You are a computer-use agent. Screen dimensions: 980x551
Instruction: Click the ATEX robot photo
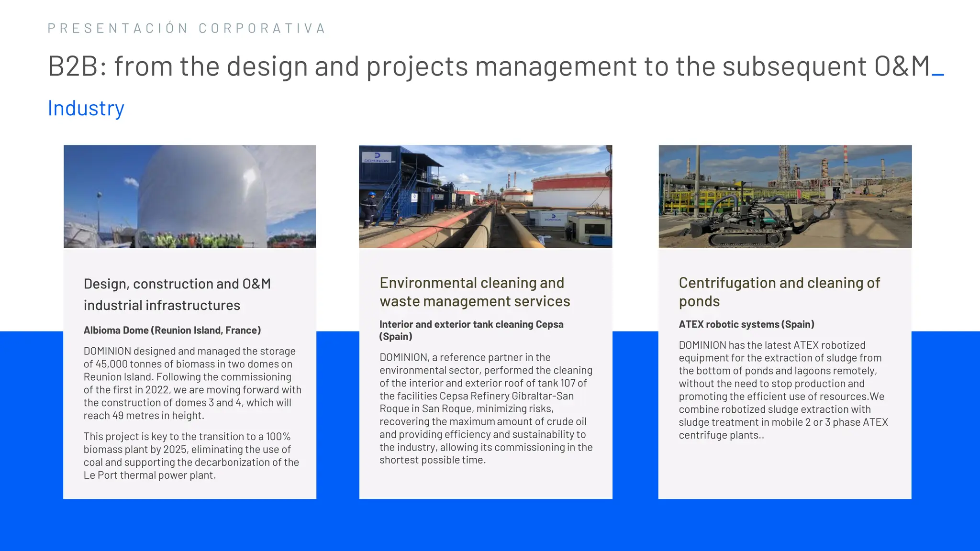[785, 196]
